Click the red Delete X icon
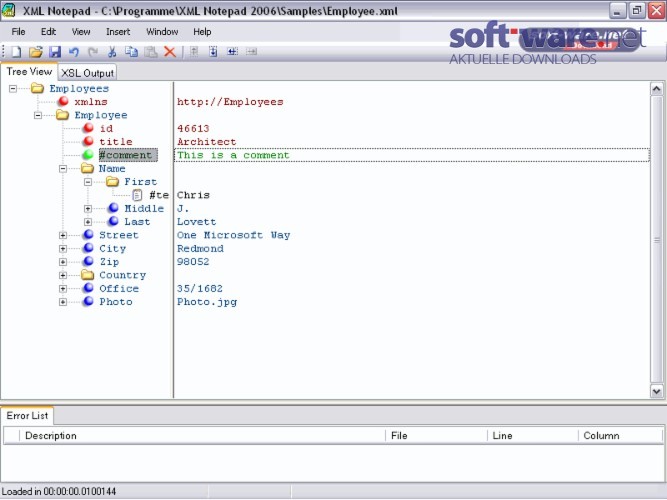Viewport: 667px width, 500px height. pos(170,52)
